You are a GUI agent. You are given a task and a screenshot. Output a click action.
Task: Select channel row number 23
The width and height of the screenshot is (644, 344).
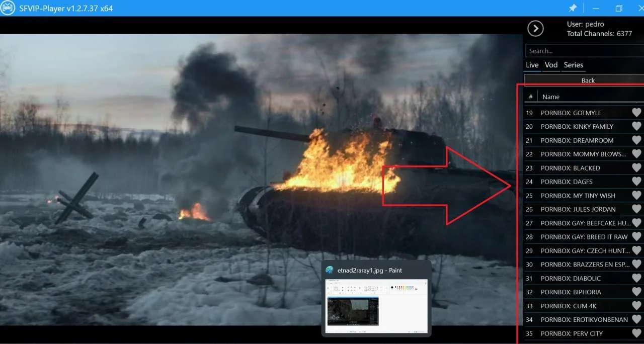tap(584, 168)
